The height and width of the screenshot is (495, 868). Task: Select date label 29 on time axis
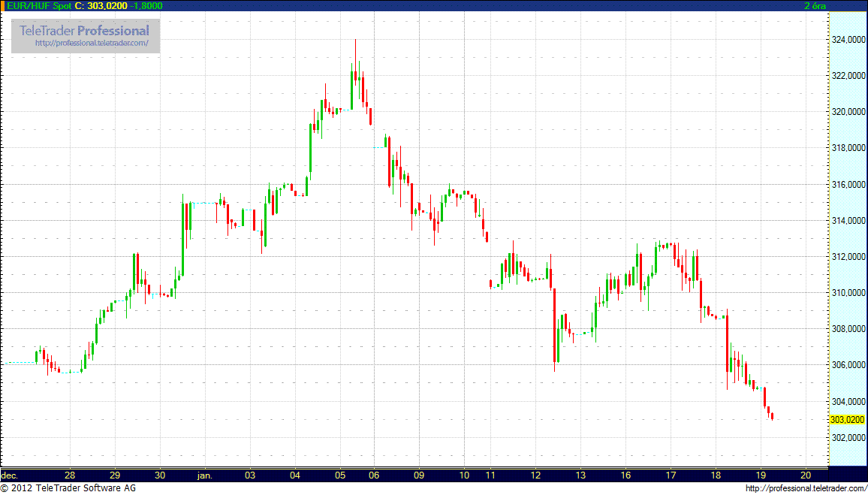tap(115, 475)
